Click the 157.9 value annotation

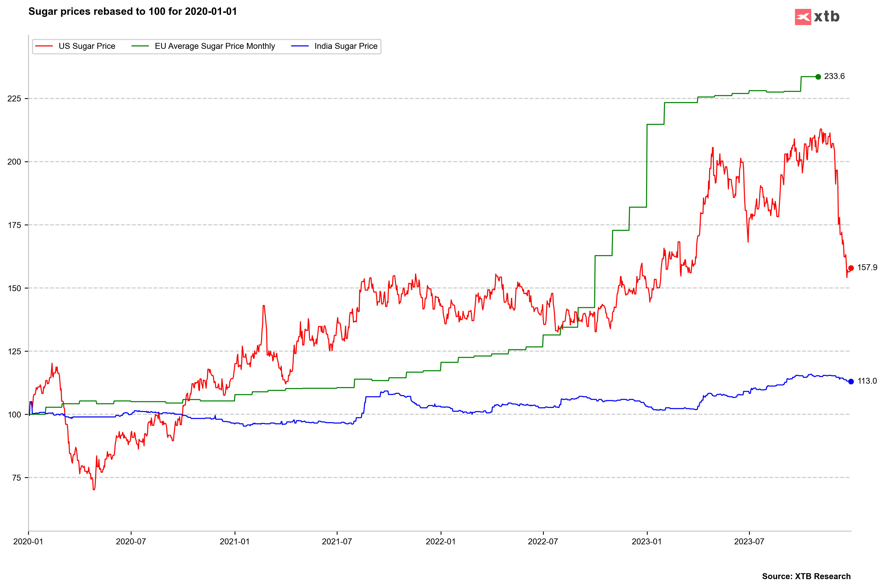click(867, 268)
